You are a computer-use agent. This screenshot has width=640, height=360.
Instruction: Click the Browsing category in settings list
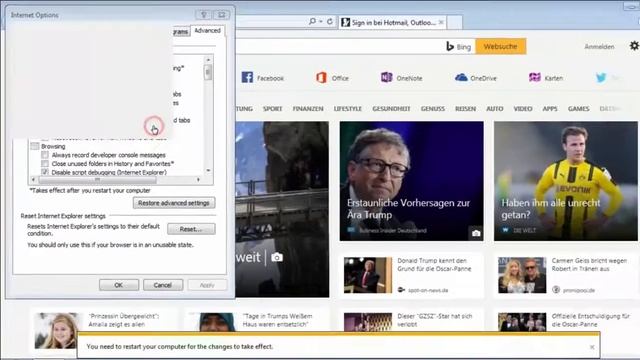(x=53, y=146)
